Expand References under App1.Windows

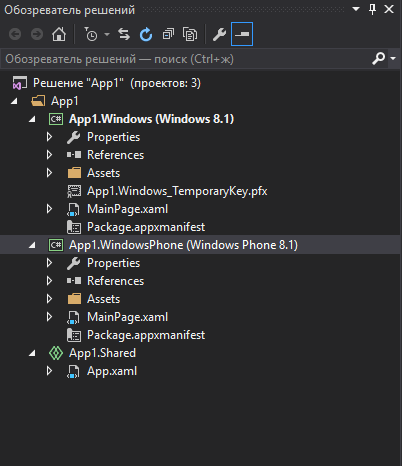49,155
